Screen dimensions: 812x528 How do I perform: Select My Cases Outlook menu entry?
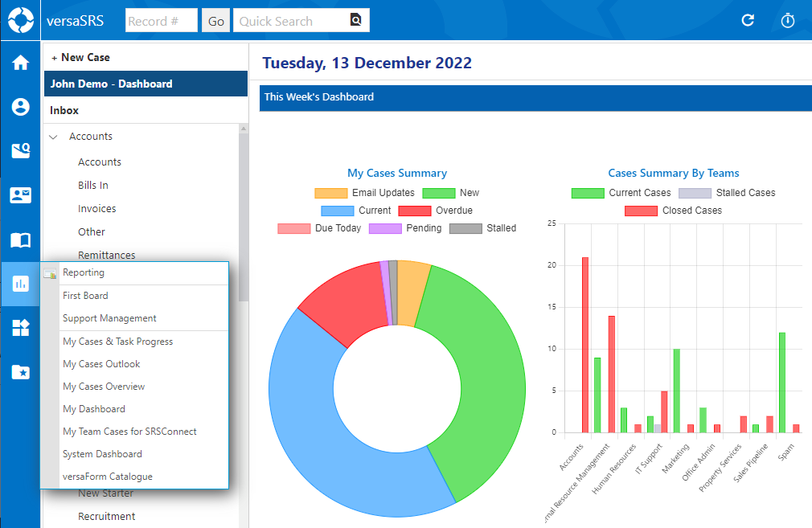(x=101, y=364)
